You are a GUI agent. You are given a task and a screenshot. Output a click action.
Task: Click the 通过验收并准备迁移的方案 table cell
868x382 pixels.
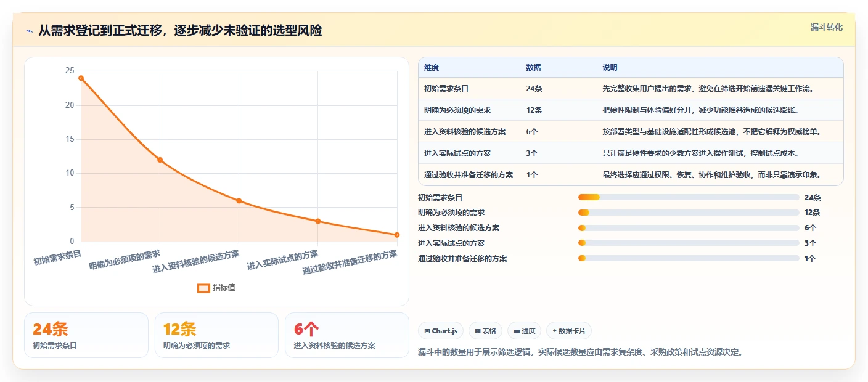tap(469, 174)
